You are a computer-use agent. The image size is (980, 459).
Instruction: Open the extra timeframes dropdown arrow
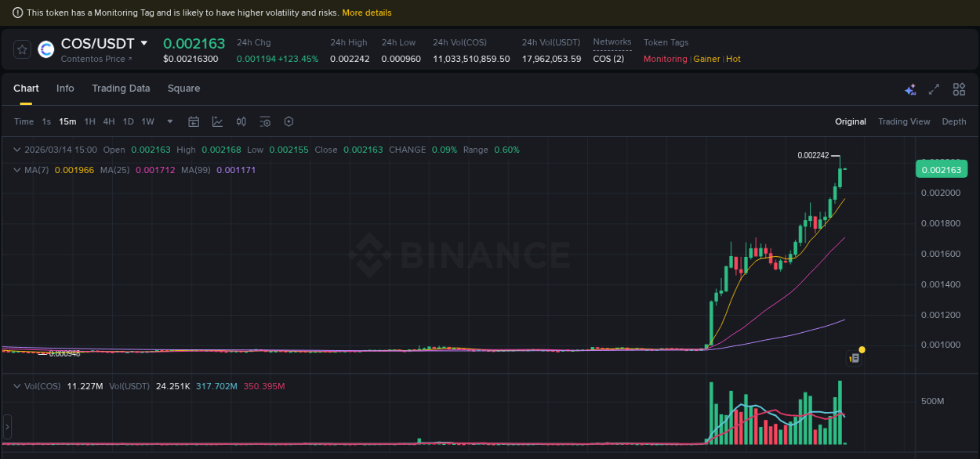click(x=169, y=121)
